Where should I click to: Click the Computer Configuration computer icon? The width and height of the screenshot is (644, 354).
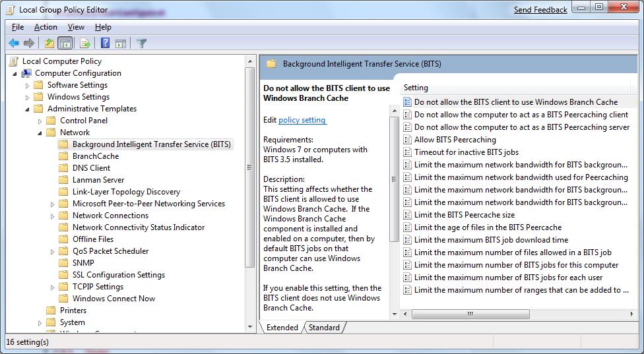tap(26, 73)
